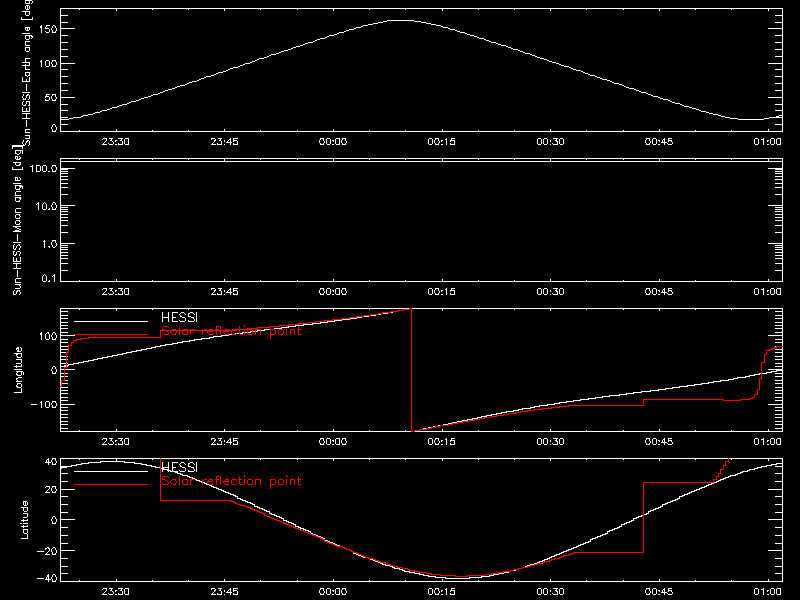Viewport: 800px width, 600px height.
Task: Click the 100 tick on Earth angle axis
Action: click(48, 63)
